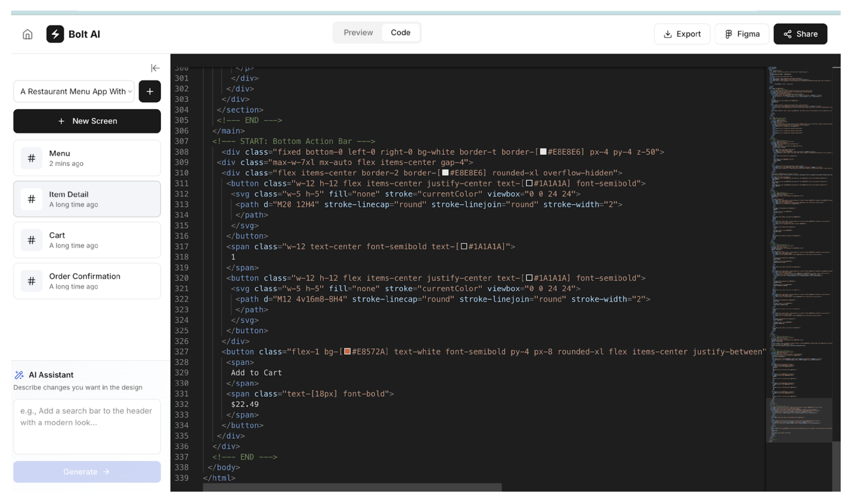
Task: Click the AI Assistant magic wand icon
Action: 19,375
